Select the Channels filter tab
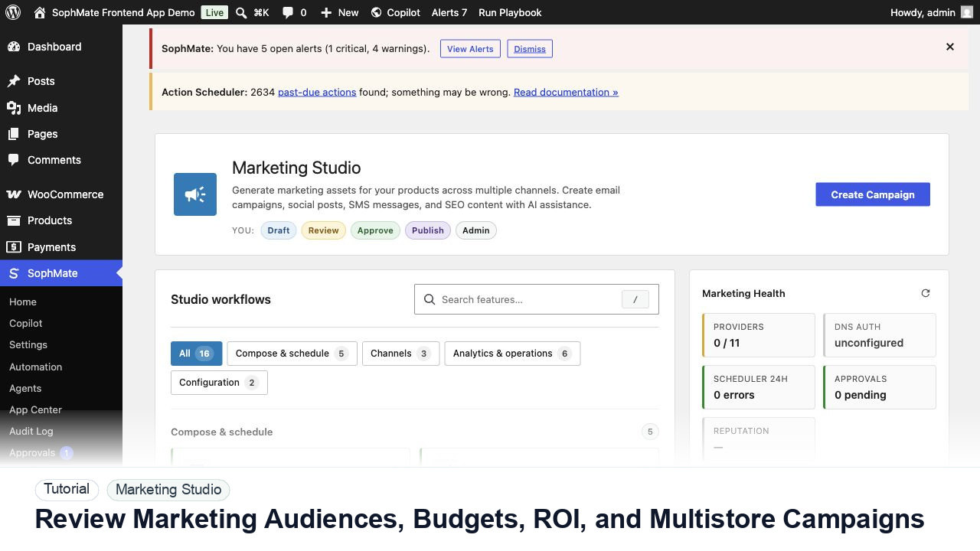Screen dimensions: 980x551 point(400,354)
